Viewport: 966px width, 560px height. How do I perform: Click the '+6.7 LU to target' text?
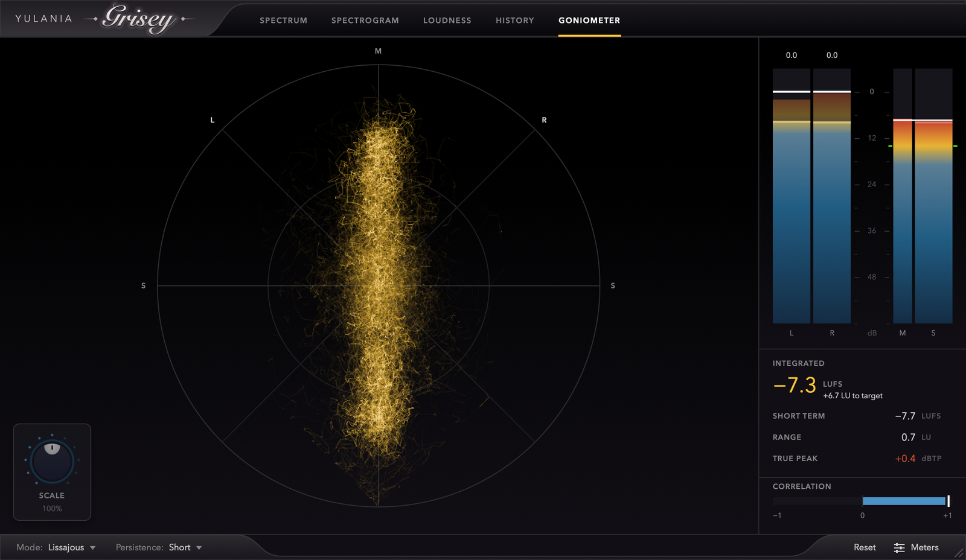coord(852,396)
